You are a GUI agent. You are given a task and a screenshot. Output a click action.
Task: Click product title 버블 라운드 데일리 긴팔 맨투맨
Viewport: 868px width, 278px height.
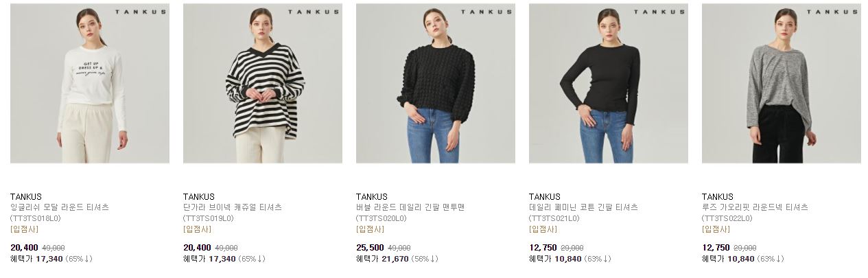[410, 207]
